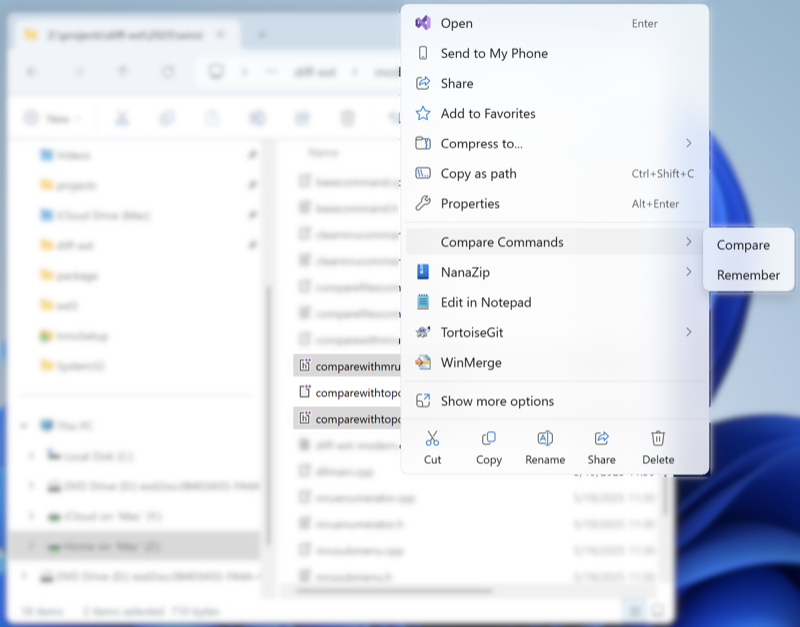Viewport: 800px width, 627px height.
Task: Click the Cut scissors icon
Action: click(432, 438)
